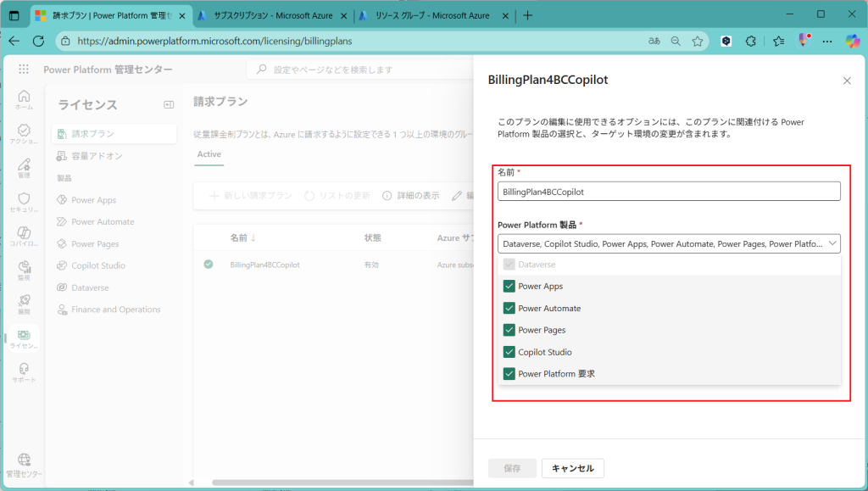Uncheck the Power Platform 要求 checkbox
Image resolution: width=868 pixels, height=491 pixels.
pyautogui.click(x=509, y=374)
